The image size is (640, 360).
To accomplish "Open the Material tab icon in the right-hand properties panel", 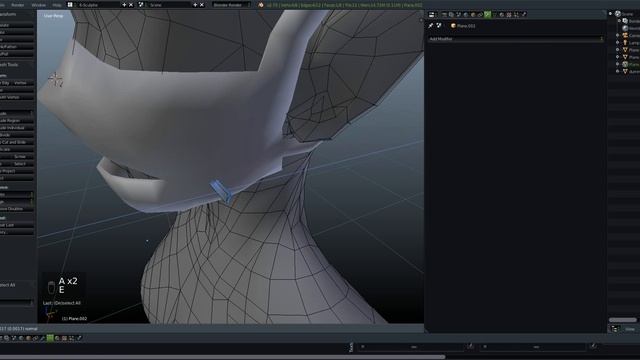I will (x=502, y=15).
